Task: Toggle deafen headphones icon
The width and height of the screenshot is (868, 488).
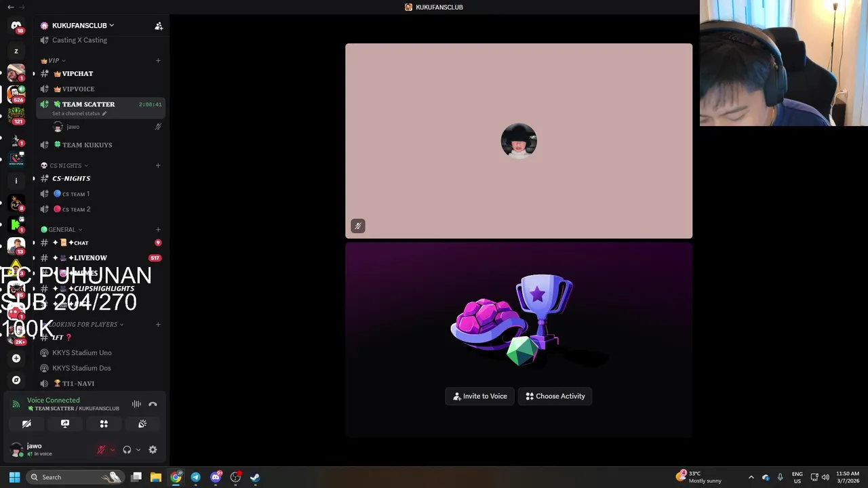Action: point(127,450)
